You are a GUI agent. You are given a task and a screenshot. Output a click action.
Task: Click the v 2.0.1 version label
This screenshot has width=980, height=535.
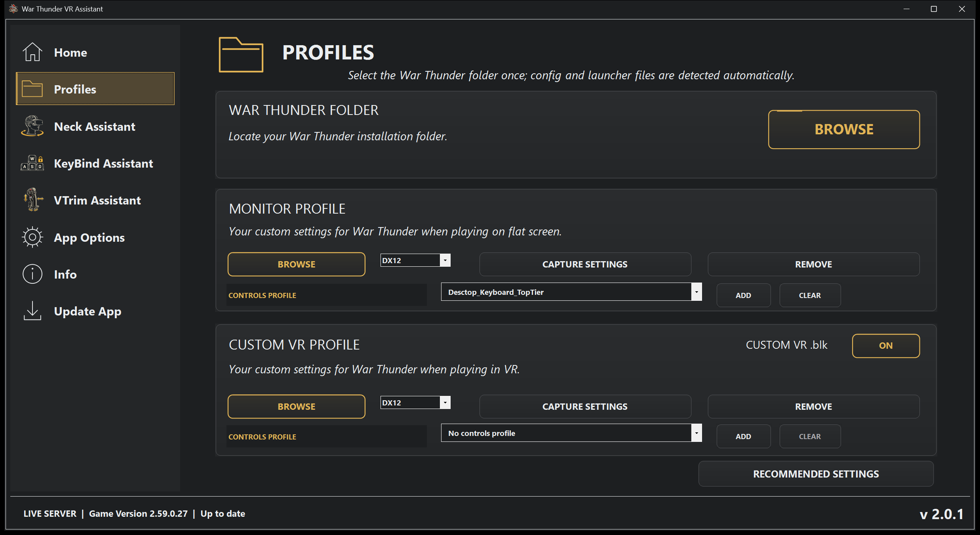pyautogui.click(x=941, y=514)
